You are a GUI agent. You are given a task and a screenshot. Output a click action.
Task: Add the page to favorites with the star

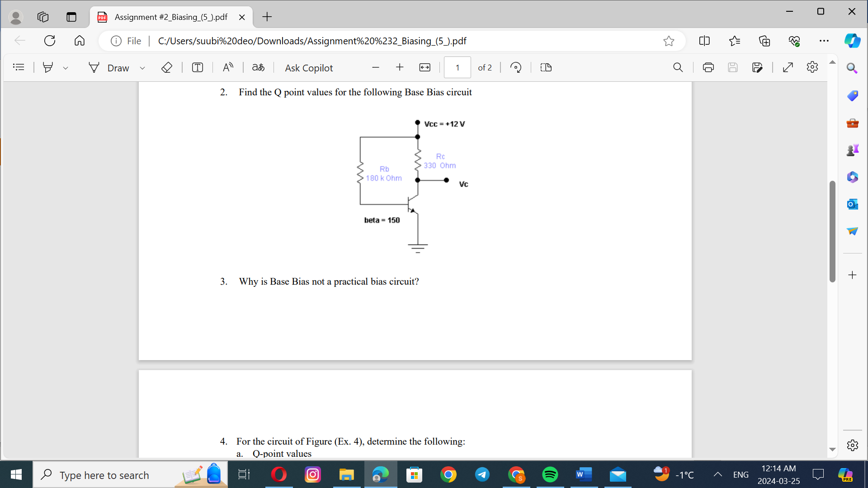pos(669,41)
